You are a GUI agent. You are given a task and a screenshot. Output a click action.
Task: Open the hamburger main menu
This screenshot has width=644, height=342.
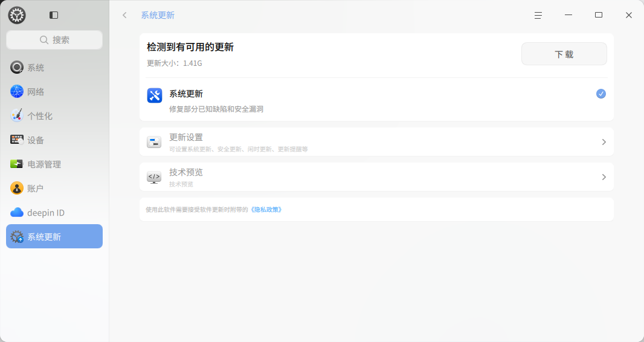pyautogui.click(x=538, y=15)
